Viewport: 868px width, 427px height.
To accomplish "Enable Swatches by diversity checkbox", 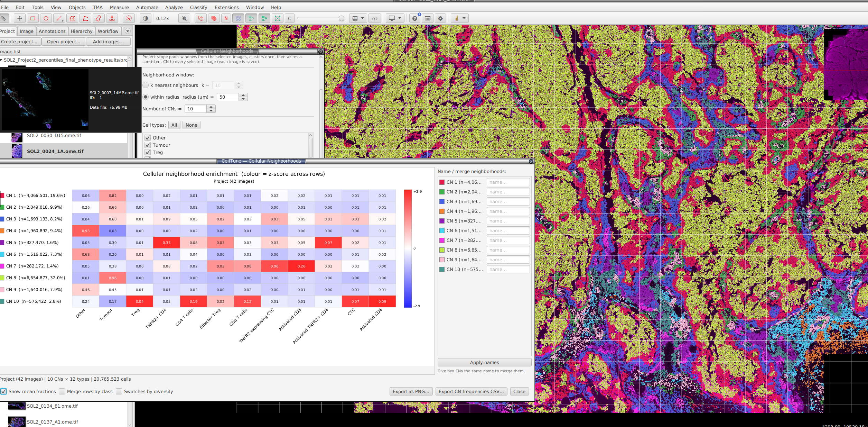I will click(119, 391).
